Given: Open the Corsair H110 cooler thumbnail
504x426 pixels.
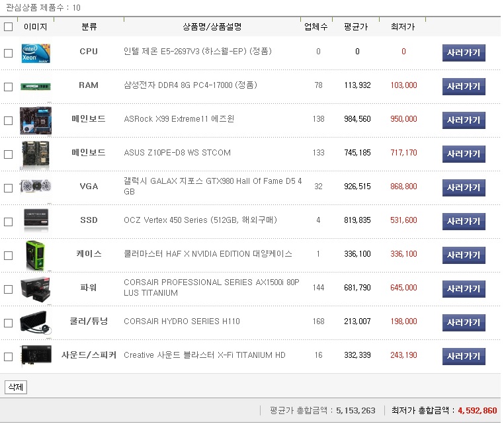Looking at the screenshot, I should pos(36,323).
